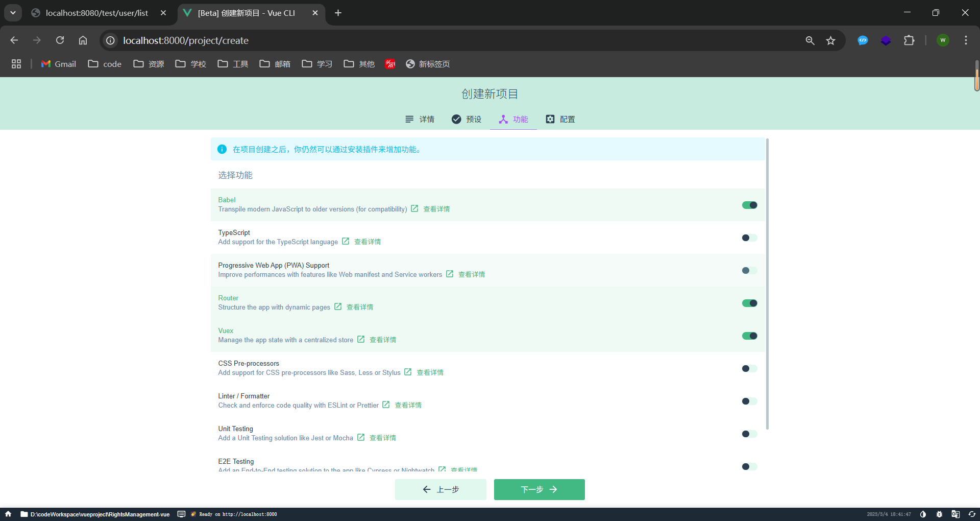Go to browser home page icon
The image size is (980, 521).
point(83,40)
